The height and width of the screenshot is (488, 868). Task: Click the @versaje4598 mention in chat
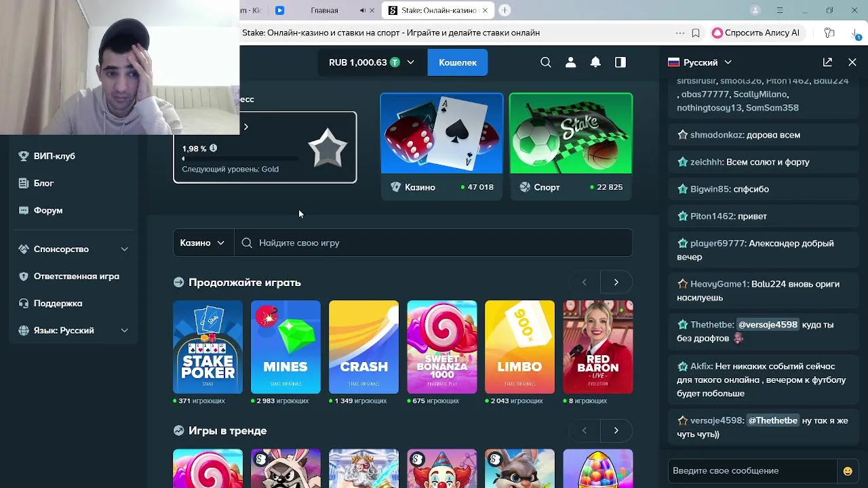[768, 325]
